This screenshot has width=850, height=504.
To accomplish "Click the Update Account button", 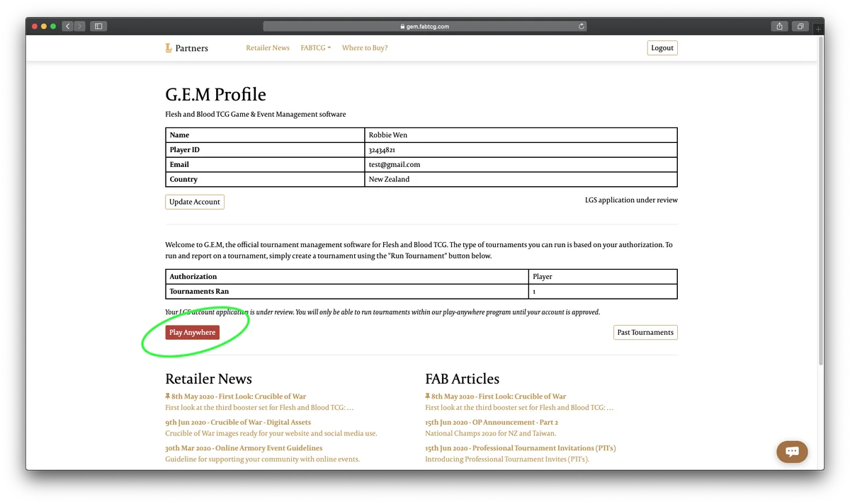I will click(x=195, y=202).
